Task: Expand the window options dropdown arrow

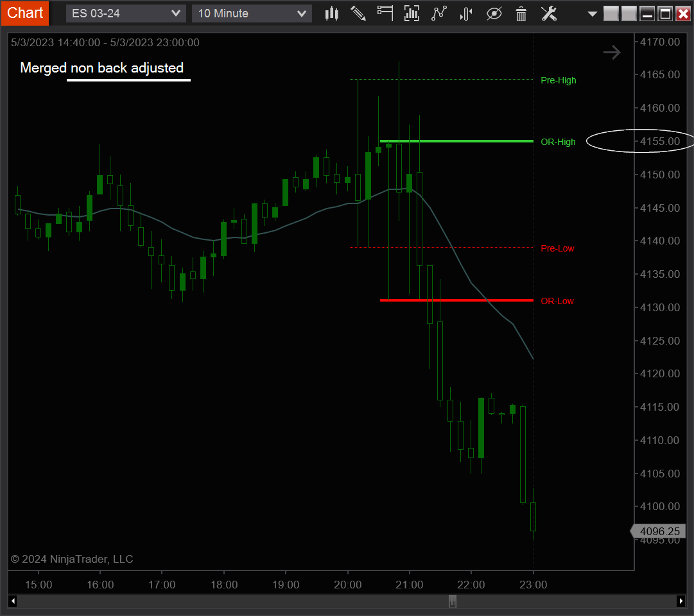Action: point(592,14)
